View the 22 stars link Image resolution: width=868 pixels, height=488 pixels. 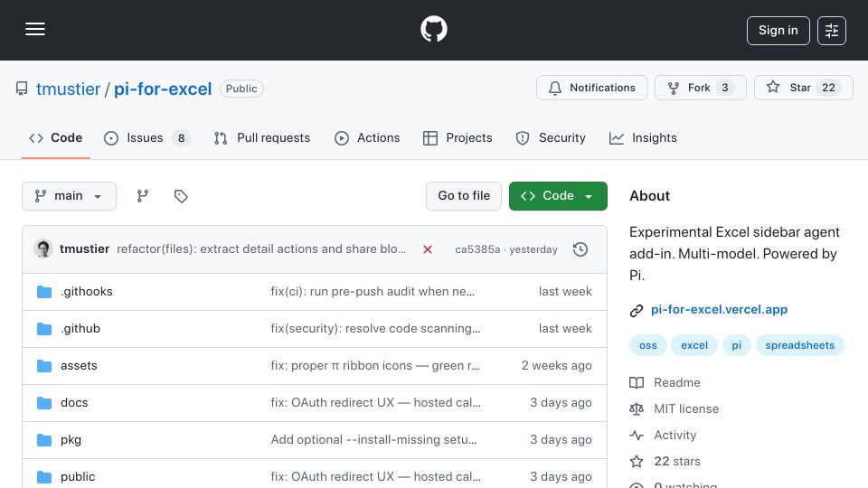[677, 461]
